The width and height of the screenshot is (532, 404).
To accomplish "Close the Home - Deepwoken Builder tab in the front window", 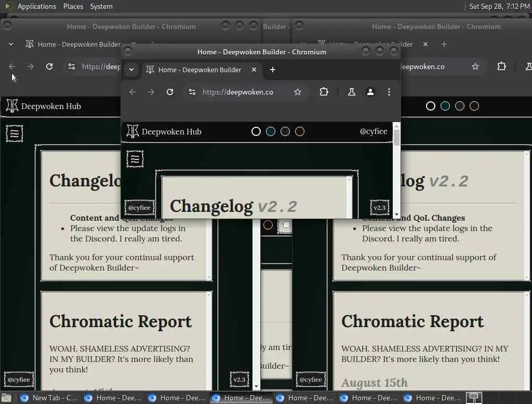I will (254, 70).
